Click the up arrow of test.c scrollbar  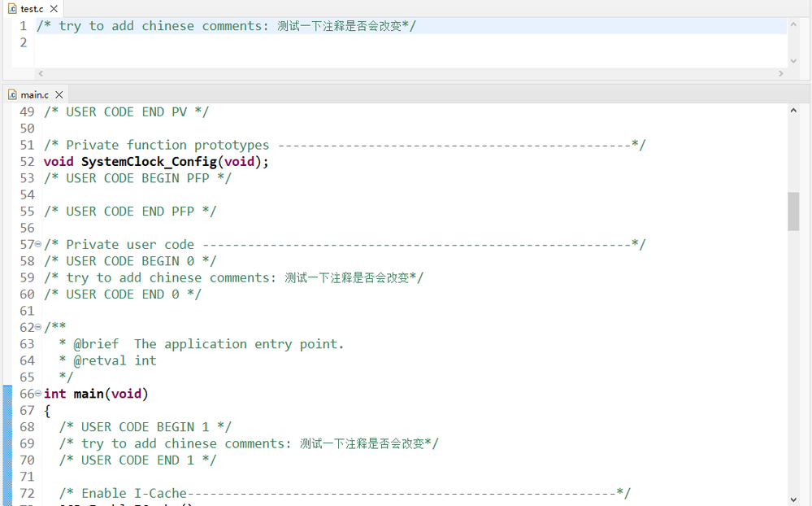(794, 23)
